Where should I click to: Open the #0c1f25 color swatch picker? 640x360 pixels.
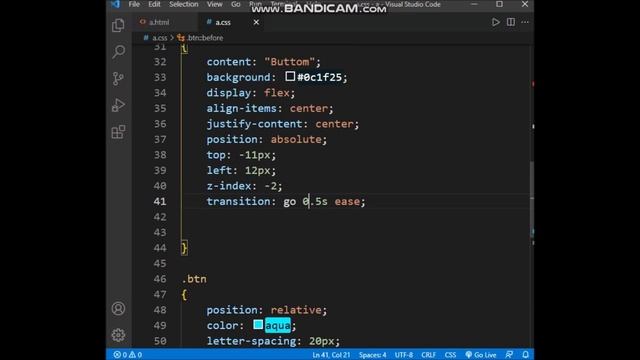click(290, 76)
